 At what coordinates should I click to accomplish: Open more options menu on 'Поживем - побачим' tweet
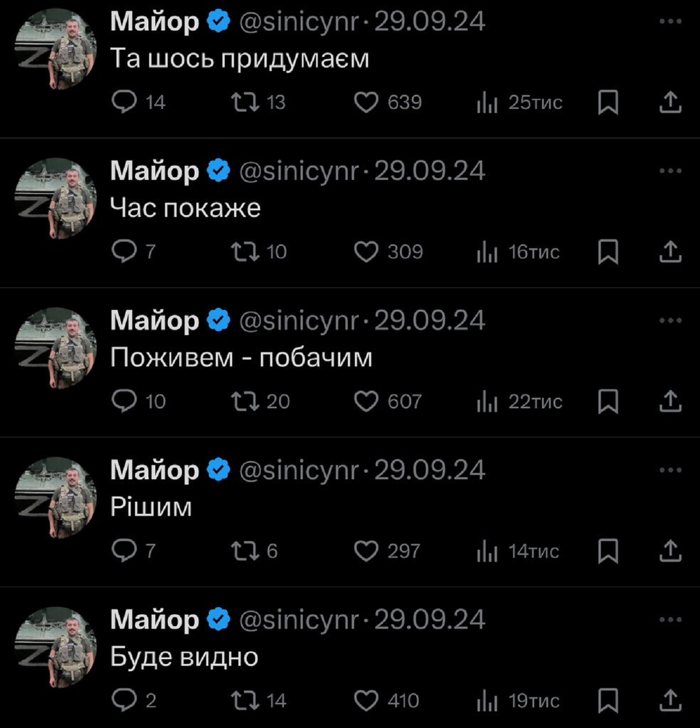coord(670,320)
